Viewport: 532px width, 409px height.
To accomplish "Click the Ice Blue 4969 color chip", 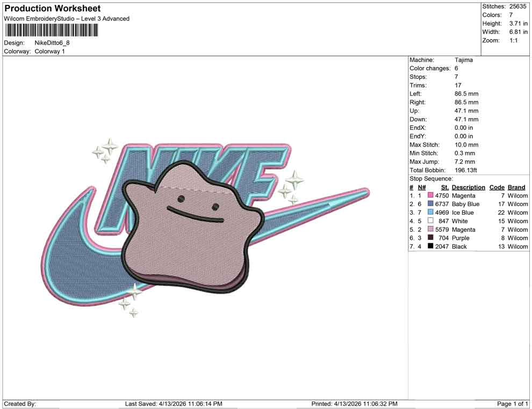I will click(430, 213).
